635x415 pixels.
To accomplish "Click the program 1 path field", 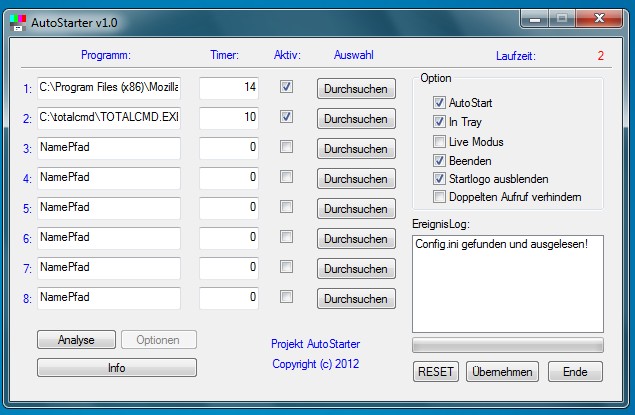I will 108,88.
